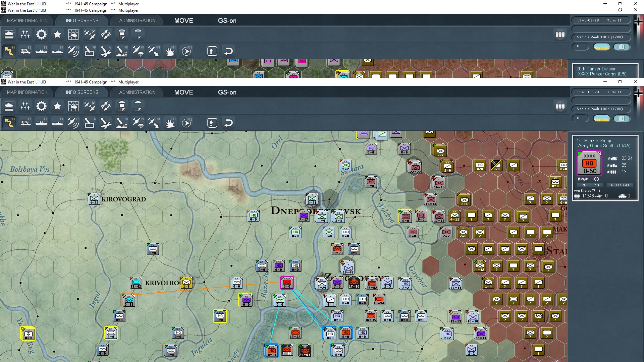Select the F9 air transport parachute icon
The width and height of the screenshot is (644, 362).
point(138,123)
